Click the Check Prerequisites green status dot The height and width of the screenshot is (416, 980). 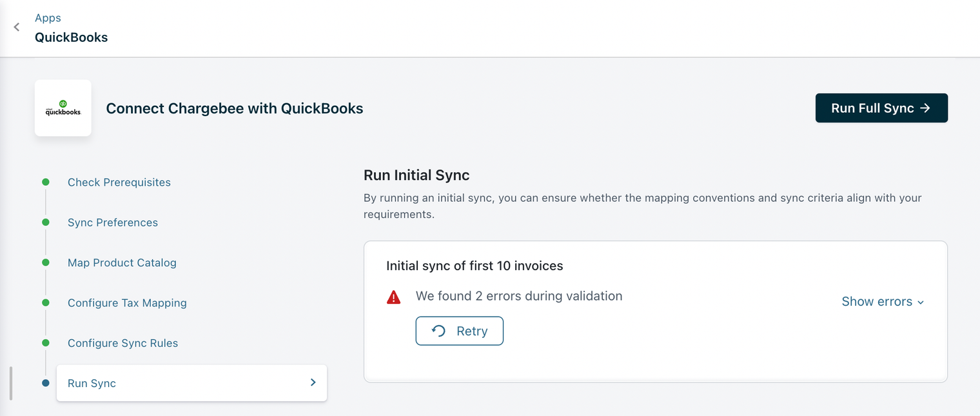click(x=46, y=183)
